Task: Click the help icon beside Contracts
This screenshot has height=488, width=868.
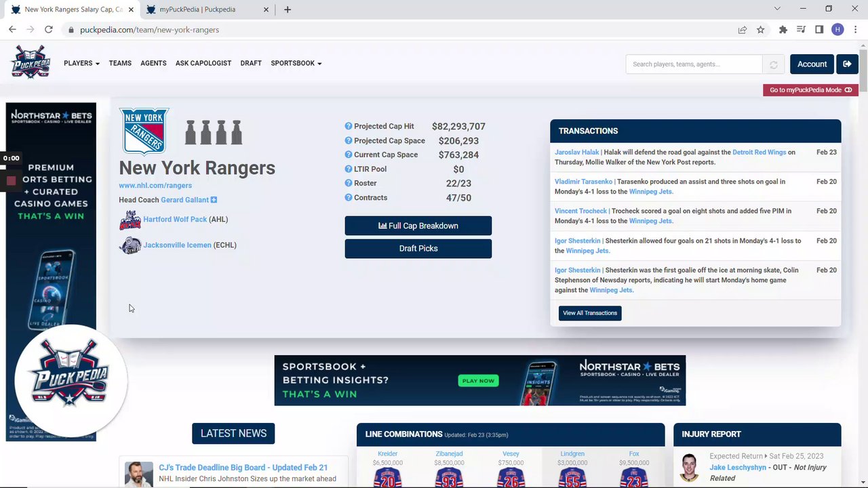Action: pyautogui.click(x=349, y=197)
